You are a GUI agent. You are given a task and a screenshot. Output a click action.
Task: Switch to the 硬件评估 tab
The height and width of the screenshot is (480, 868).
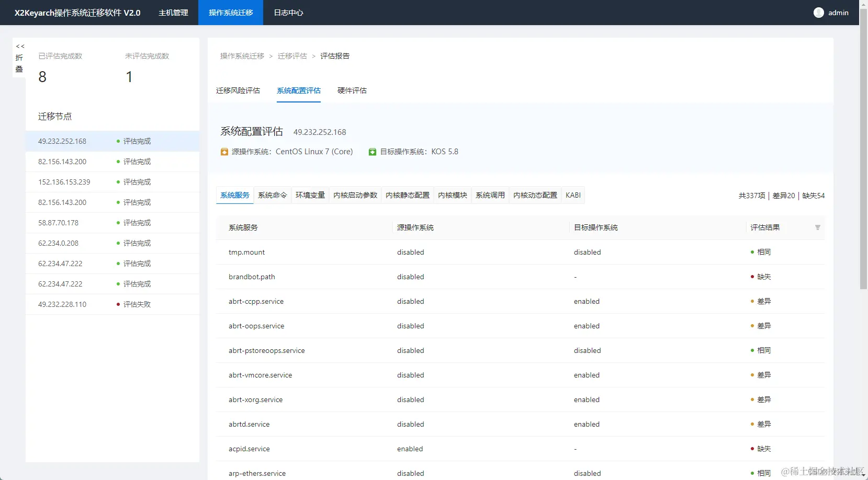click(352, 90)
